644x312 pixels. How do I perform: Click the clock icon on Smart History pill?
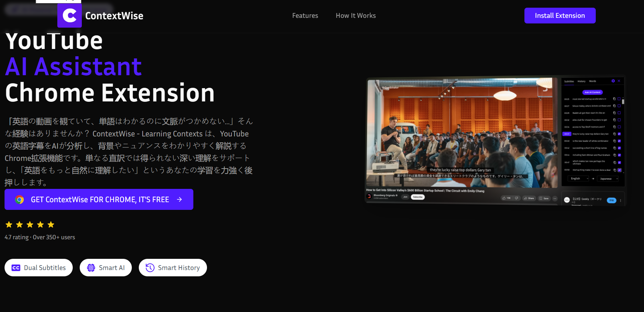(150, 268)
